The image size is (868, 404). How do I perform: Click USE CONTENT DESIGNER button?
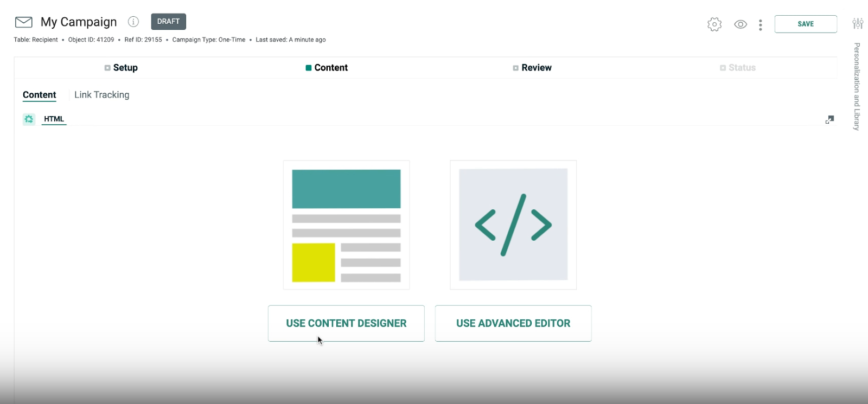[x=346, y=323]
